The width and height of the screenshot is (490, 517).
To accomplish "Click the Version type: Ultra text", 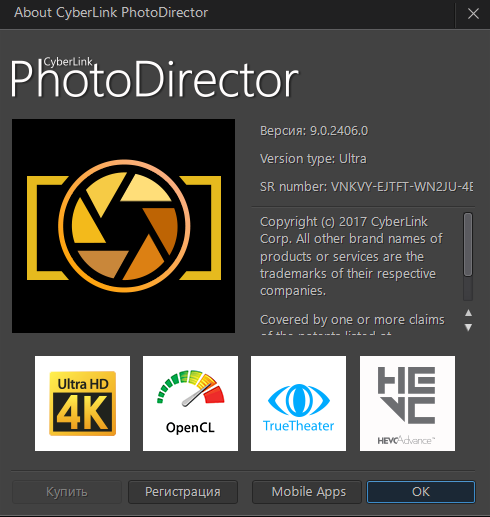I will [313, 159].
